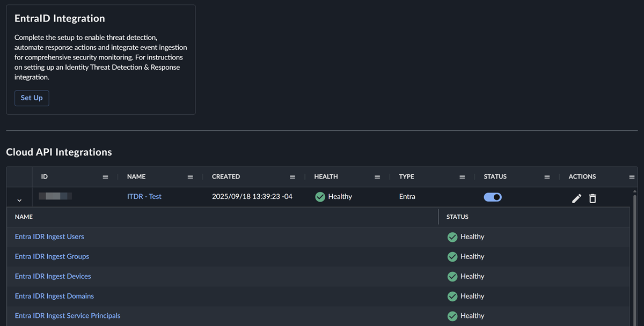
Task: Toggle the ITDR - Test status switch
Action: [493, 197]
